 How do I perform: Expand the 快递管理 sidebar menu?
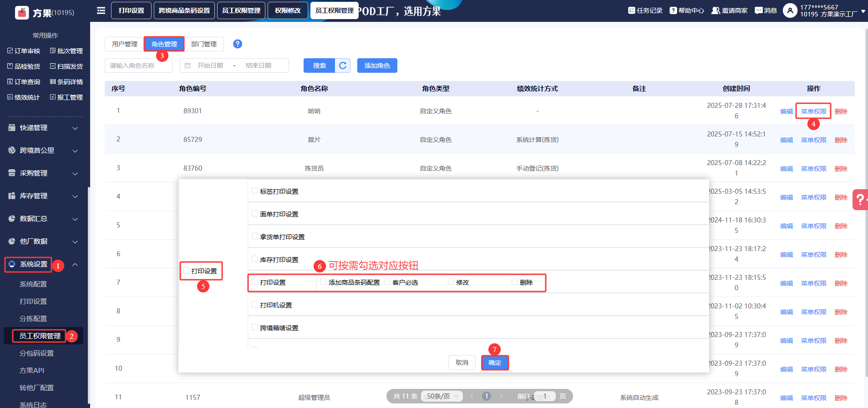click(43, 128)
